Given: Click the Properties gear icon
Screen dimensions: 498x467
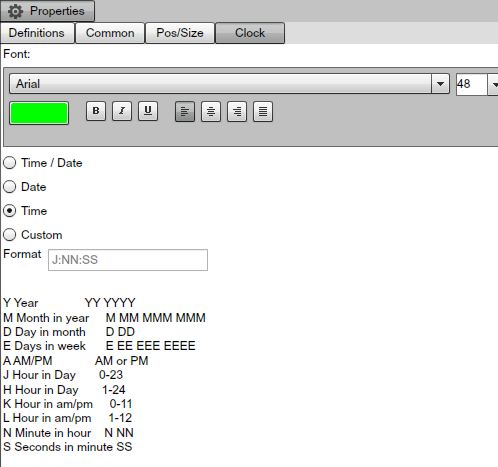Looking at the screenshot, I should pos(15,11).
